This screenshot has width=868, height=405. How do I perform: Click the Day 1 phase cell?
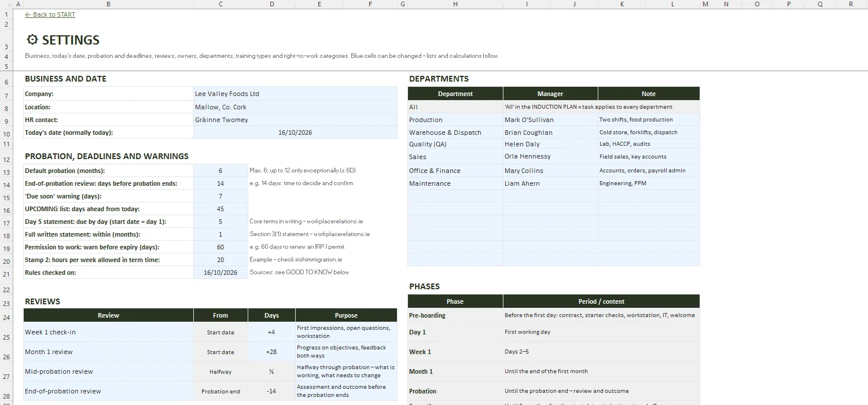click(x=455, y=332)
